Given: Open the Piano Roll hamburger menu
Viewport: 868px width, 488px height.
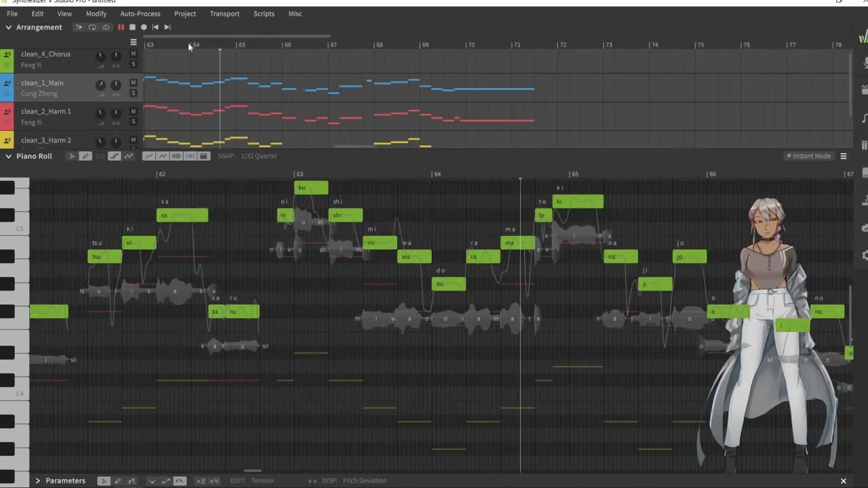Looking at the screenshot, I should [844, 156].
